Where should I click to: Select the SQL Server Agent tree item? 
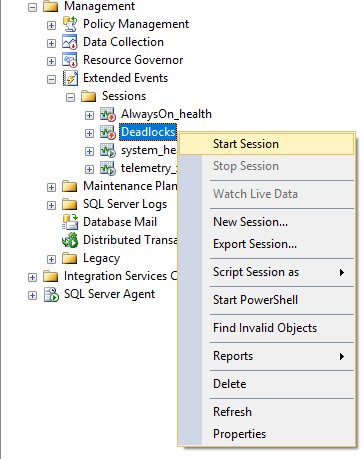pos(109,294)
